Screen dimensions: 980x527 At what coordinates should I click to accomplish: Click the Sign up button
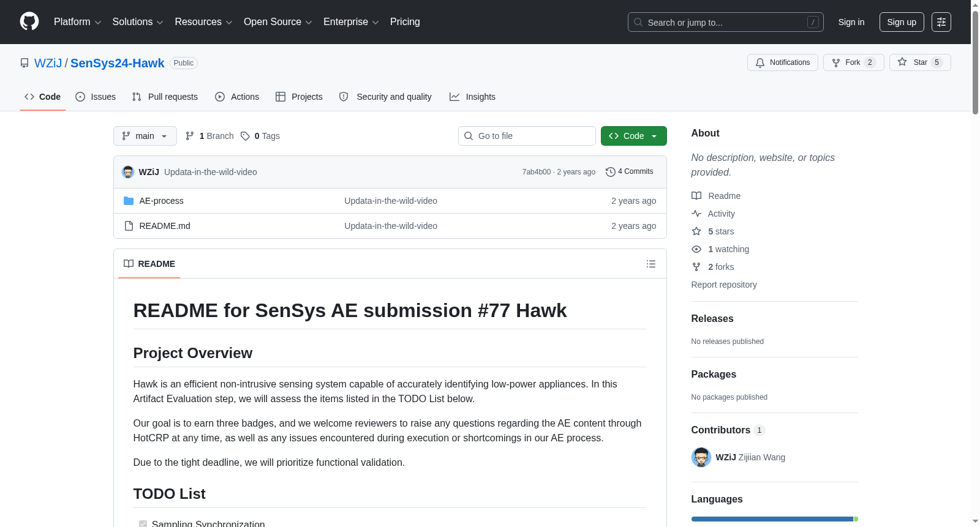tap(902, 22)
